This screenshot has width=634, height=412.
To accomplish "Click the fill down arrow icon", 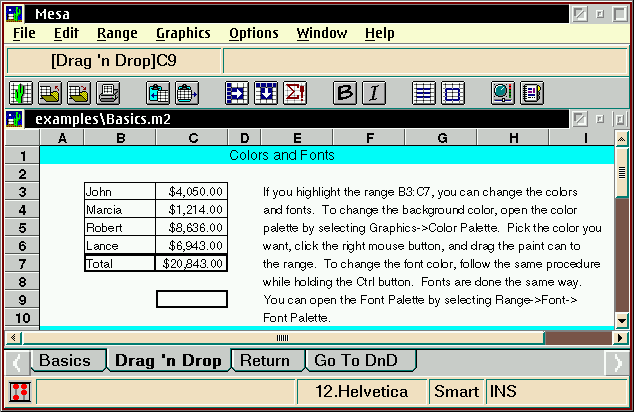I will [266, 94].
